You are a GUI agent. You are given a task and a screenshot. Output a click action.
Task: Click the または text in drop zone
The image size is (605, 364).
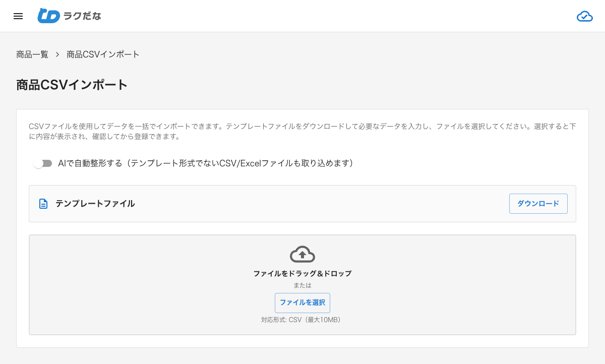tap(302, 285)
